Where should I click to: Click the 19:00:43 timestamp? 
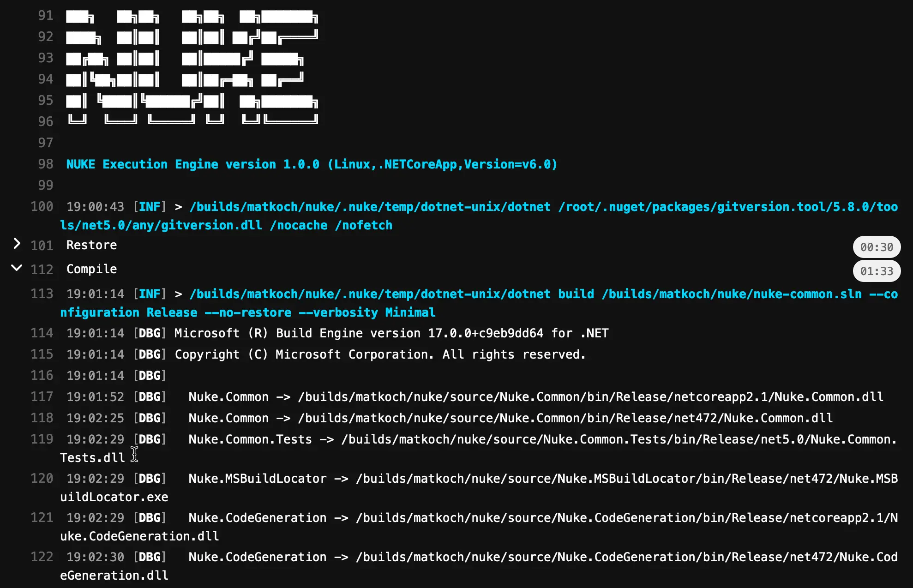[95, 207]
